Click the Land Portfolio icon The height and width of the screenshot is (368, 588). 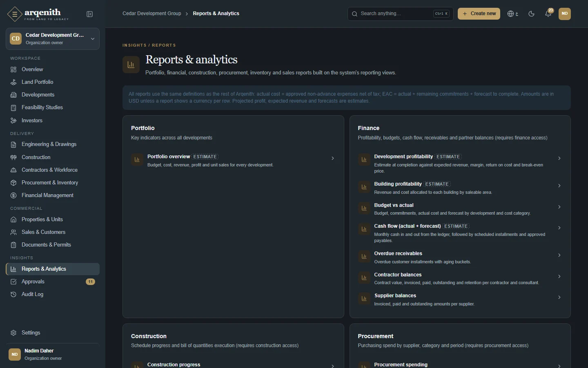pos(13,82)
